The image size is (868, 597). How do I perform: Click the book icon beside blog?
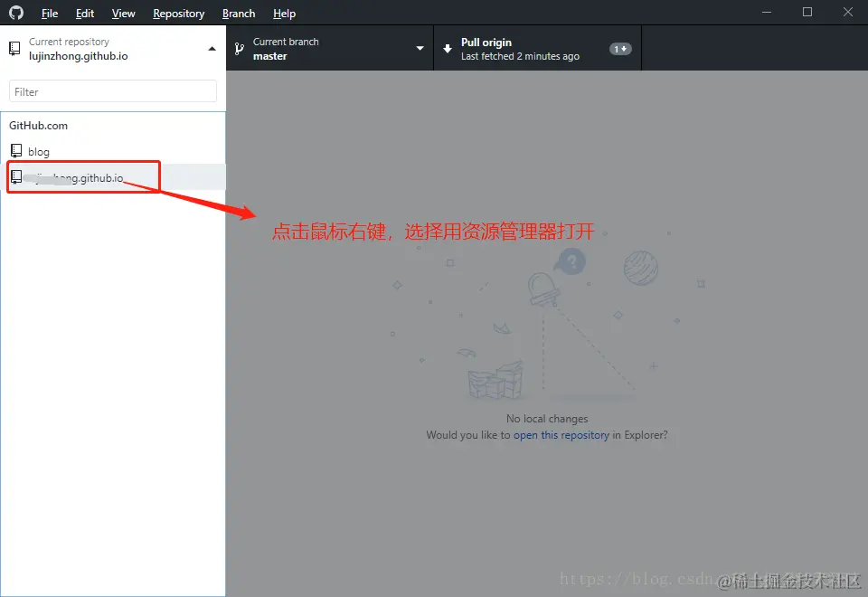[x=16, y=151]
